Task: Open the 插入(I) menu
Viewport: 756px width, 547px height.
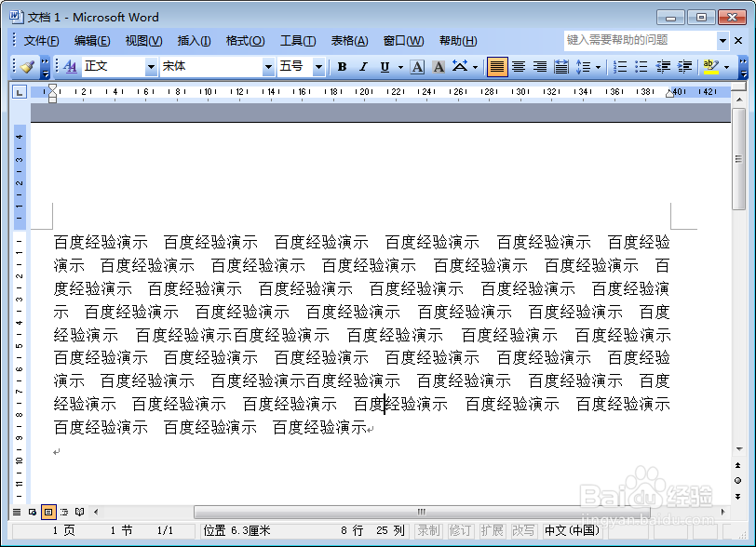Action: pos(194,41)
